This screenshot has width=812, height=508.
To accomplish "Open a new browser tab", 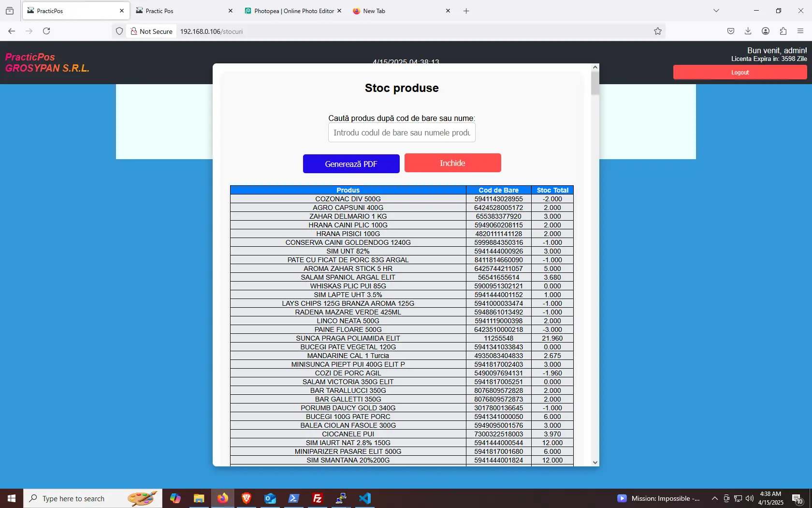I will [x=466, y=11].
